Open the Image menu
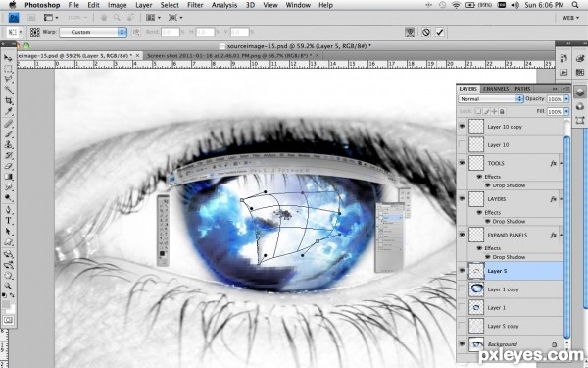The width and height of the screenshot is (588, 368). (x=118, y=5)
